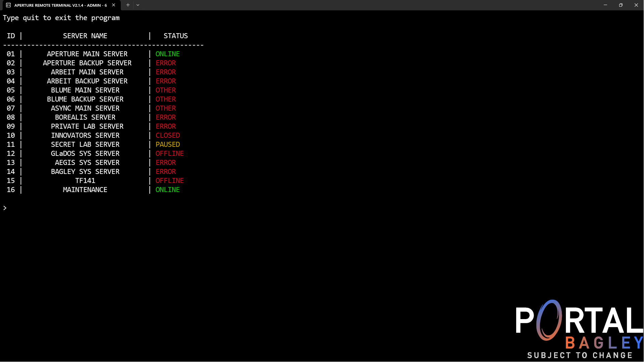Select the SECRET LAB SERVER with PAUSED status

point(85,144)
